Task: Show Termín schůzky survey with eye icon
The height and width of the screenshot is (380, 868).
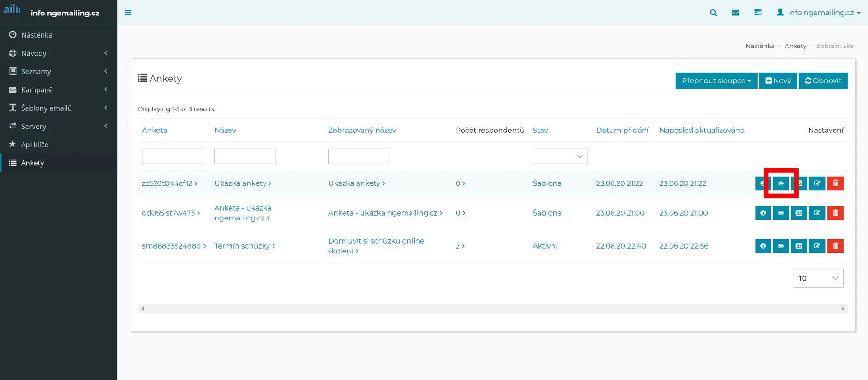Action: point(781,246)
